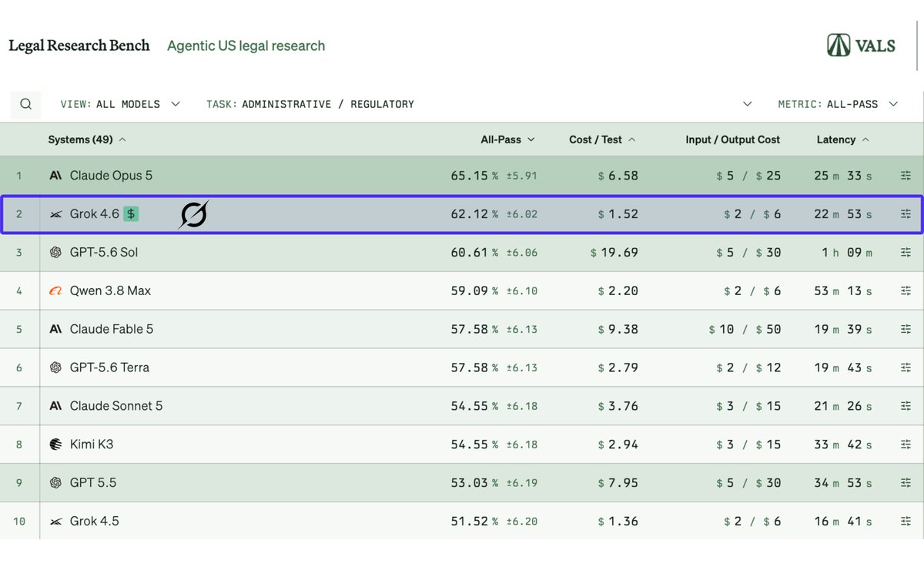Viewport: 924px width, 584px height.
Task: Click the Legal Research Bench title
Action: point(79,45)
